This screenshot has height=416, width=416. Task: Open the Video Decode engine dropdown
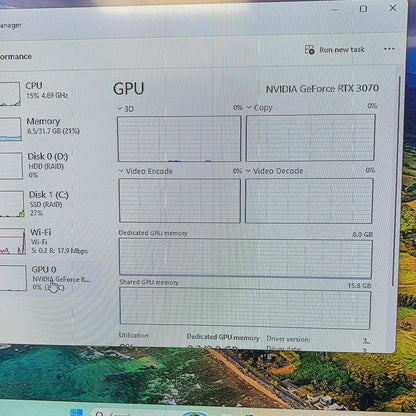coord(275,171)
